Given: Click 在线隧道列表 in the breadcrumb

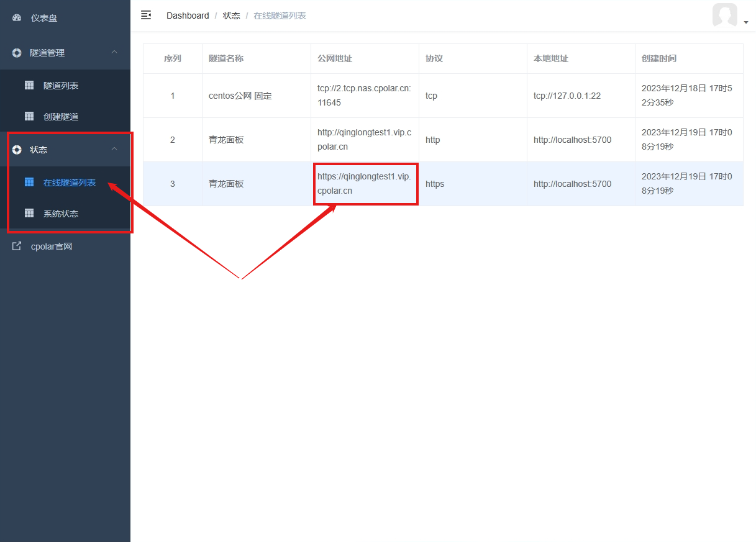Looking at the screenshot, I should click(280, 16).
